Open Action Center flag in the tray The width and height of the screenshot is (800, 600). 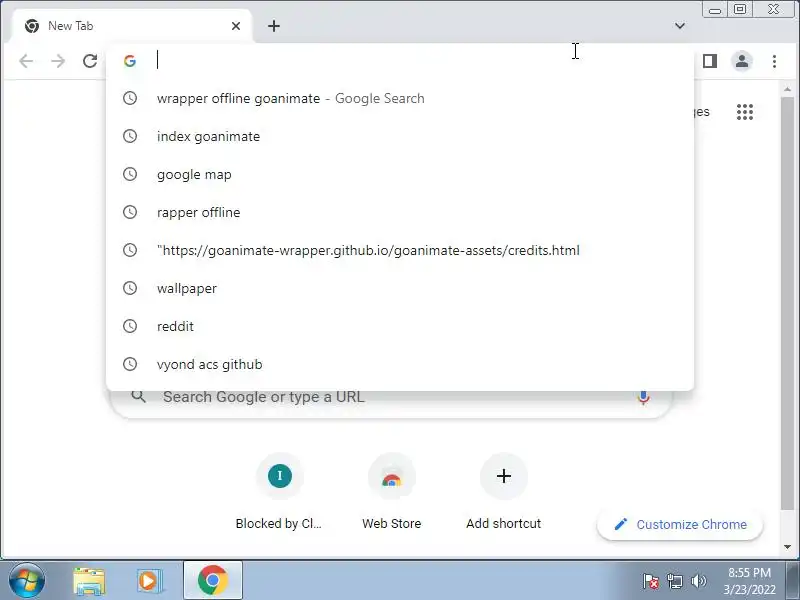coord(651,581)
